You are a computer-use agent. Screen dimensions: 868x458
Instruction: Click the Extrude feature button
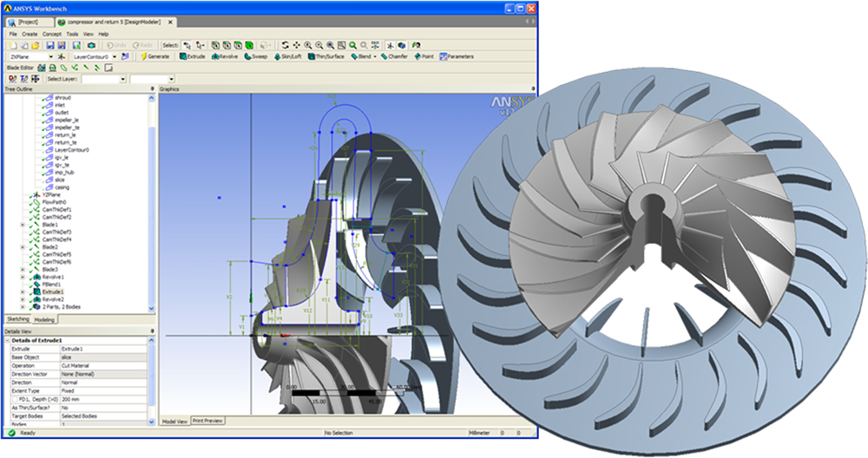[193, 56]
